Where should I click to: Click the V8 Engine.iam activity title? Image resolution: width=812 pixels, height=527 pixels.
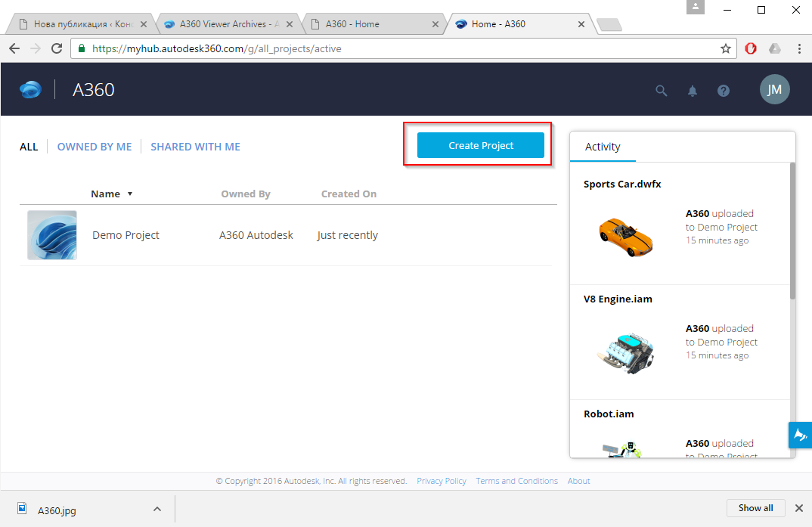618,299
